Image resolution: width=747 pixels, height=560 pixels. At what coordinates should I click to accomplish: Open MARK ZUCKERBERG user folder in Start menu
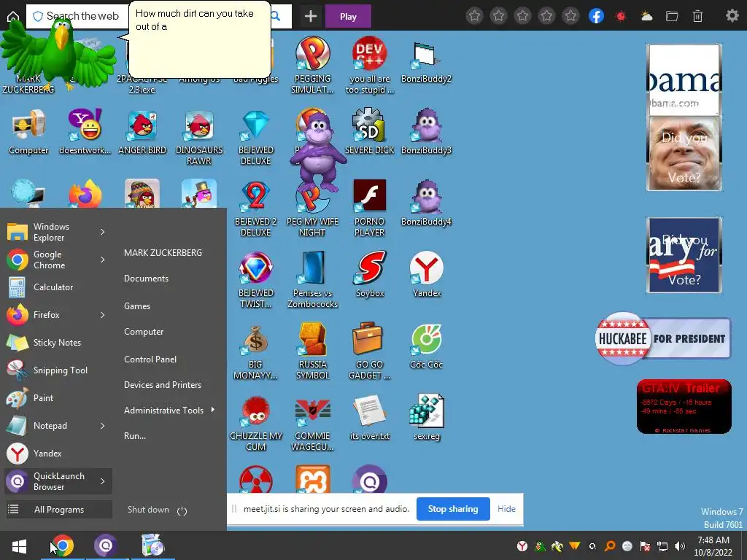pyautogui.click(x=163, y=253)
